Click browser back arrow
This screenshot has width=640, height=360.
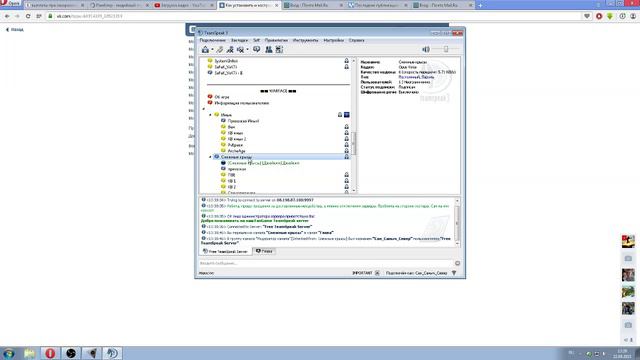click(7, 16)
